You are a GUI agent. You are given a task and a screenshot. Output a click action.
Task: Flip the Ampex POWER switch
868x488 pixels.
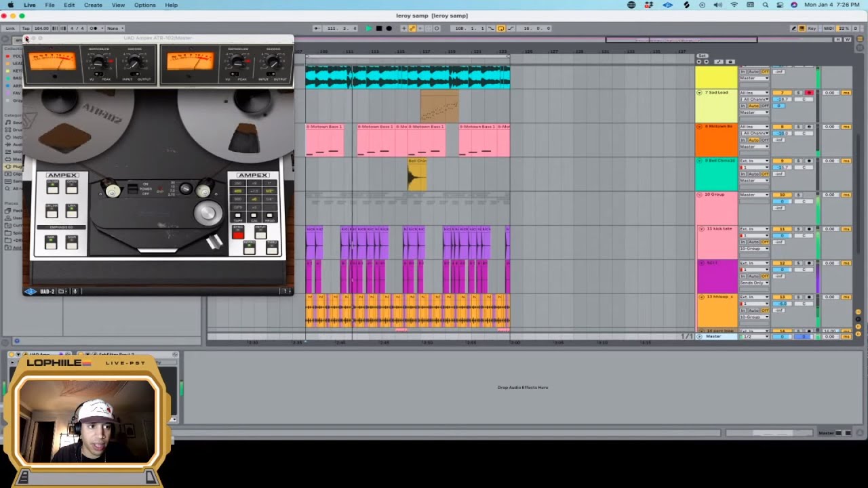pyautogui.click(x=134, y=189)
